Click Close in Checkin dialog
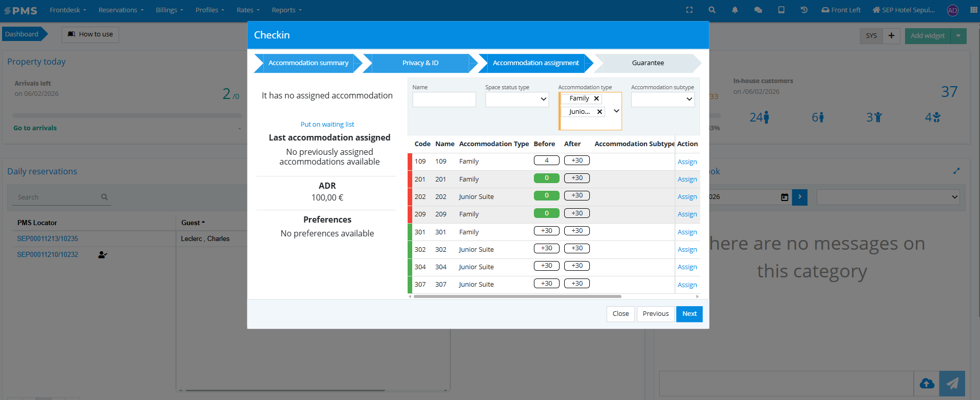This screenshot has height=400, width=980. (x=621, y=314)
